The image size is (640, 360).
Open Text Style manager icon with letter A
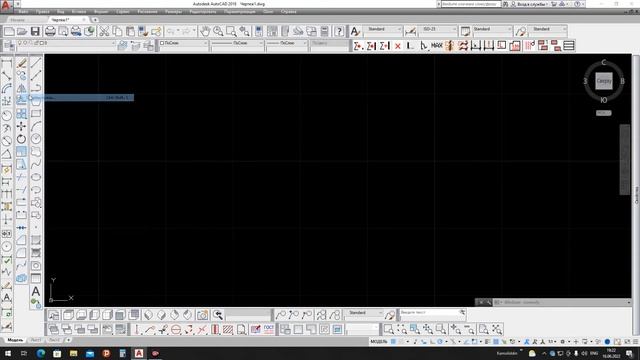(x=355, y=31)
